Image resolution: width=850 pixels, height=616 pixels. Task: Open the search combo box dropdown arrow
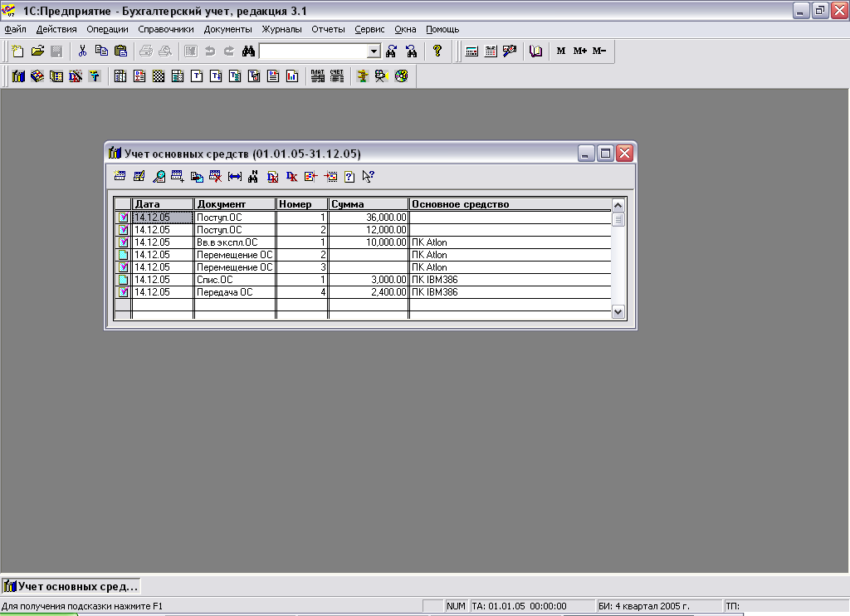[374, 51]
